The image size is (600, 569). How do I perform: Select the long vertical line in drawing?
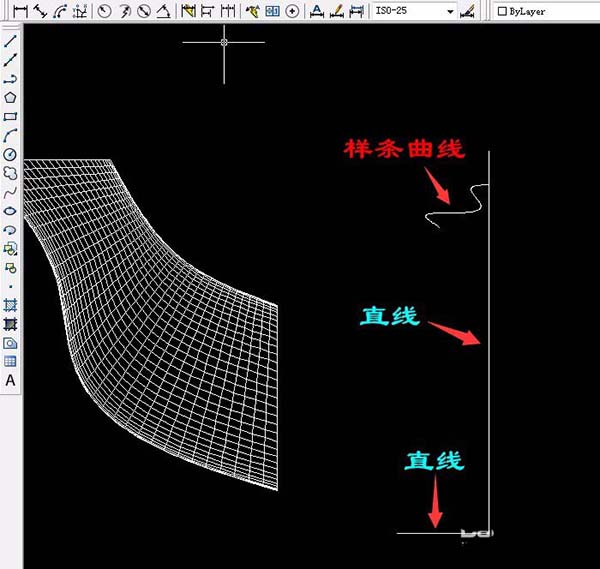click(489, 341)
